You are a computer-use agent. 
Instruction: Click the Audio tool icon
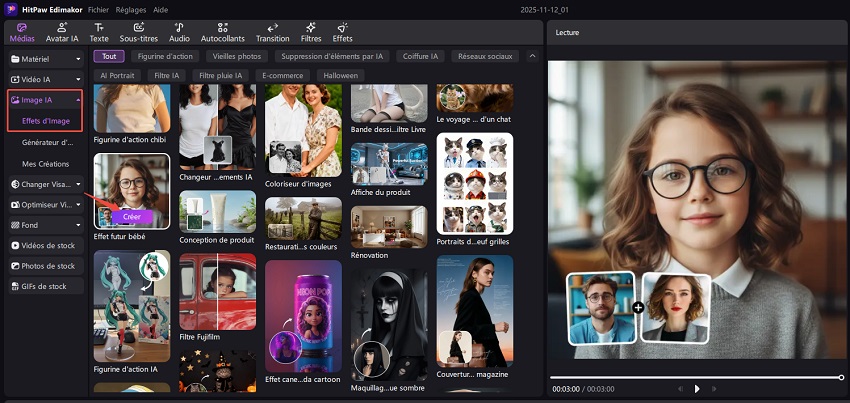[x=179, y=31]
